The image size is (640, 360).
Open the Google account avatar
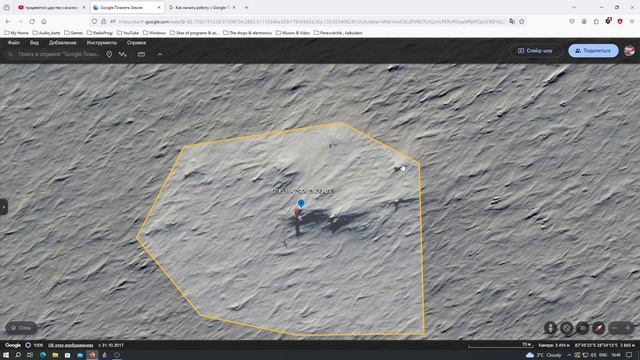pos(629,51)
